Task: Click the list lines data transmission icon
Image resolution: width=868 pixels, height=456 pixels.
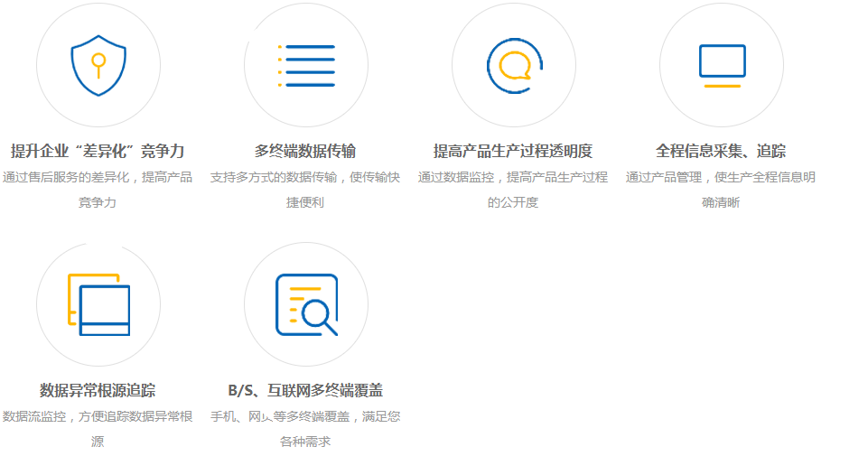Action: [x=306, y=66]
